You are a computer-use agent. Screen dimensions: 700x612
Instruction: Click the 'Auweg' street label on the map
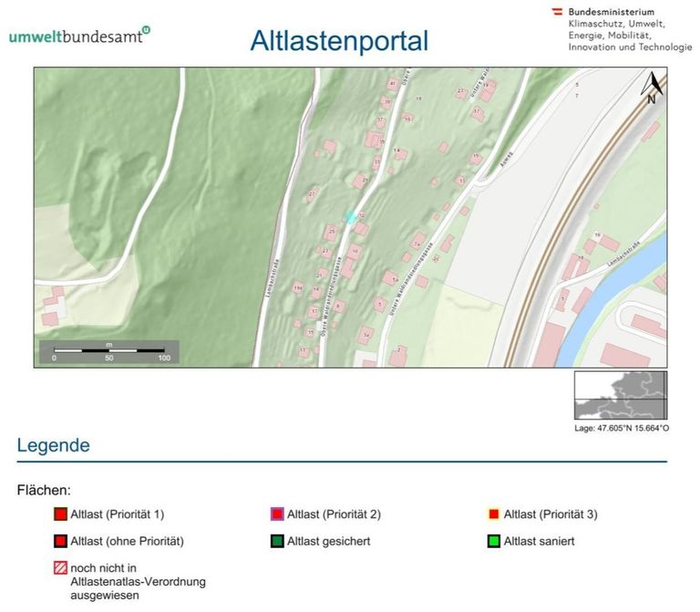point(506,160)
